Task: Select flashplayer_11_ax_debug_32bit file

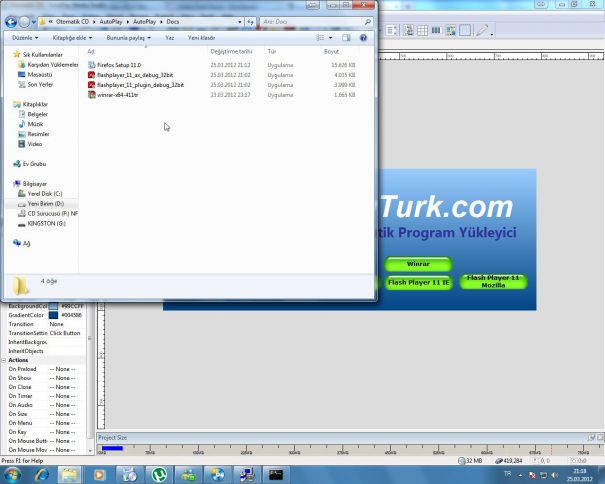Action: (135, 75)
